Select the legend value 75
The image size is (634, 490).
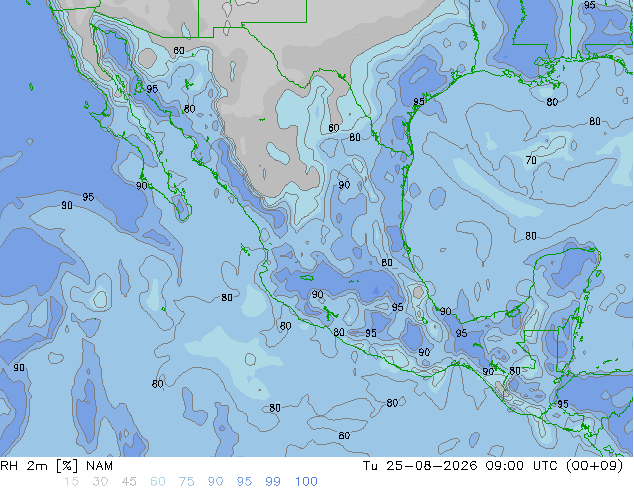pos(186,482)
